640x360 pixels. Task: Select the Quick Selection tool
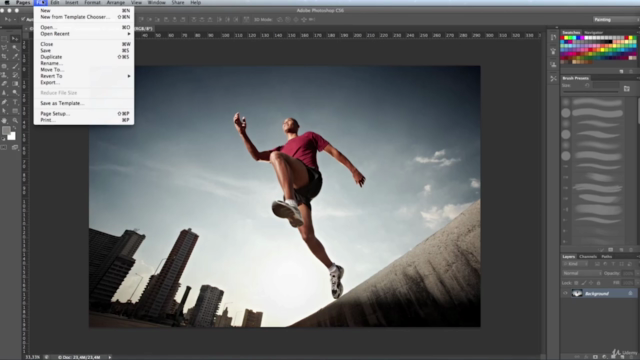point(15,48)
